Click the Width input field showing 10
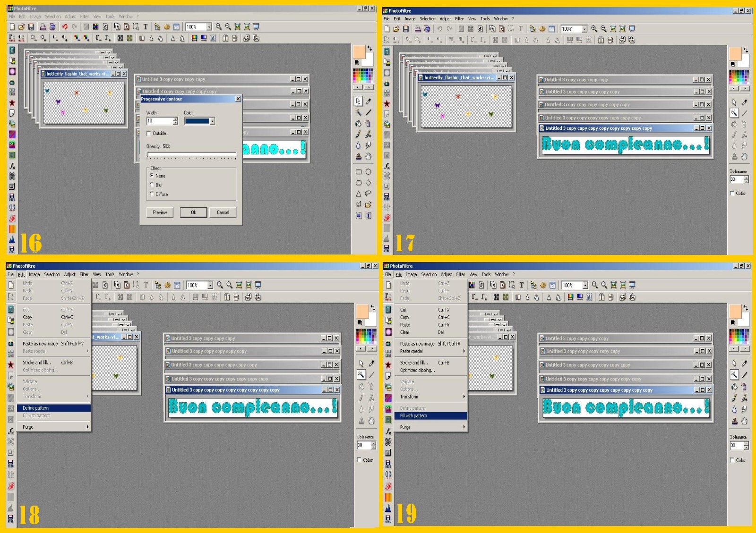Screen dimensions: 756x533 point(159,121)
